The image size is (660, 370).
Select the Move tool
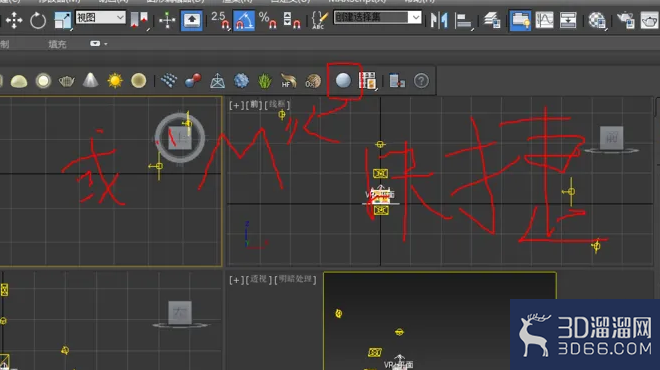[14, 20]
